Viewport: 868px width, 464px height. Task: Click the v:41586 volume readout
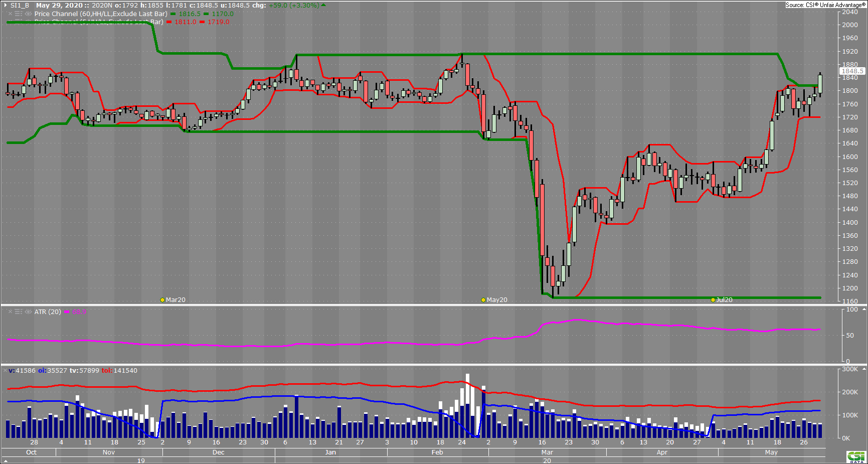[x=22, y=371]
